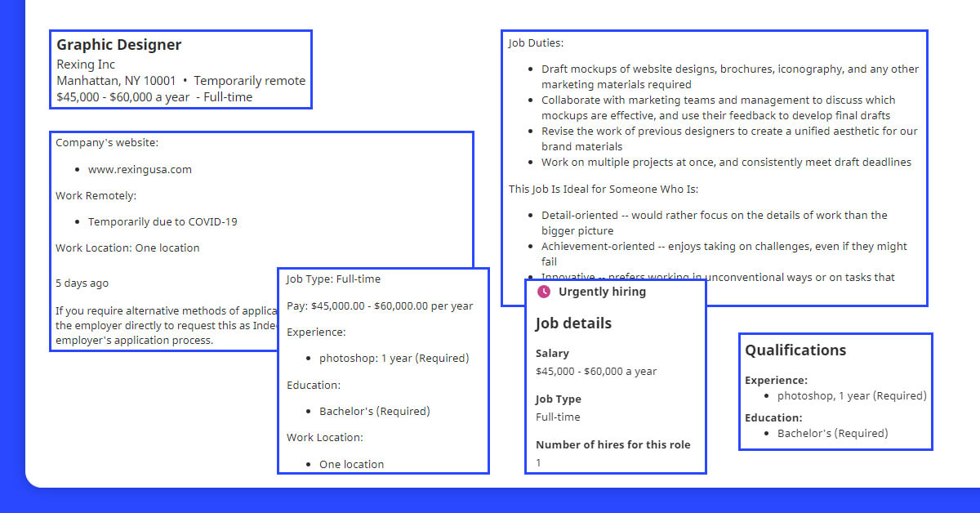Click the Job details heading
Viewport: 980px width, 513px height.
point(573,323)
